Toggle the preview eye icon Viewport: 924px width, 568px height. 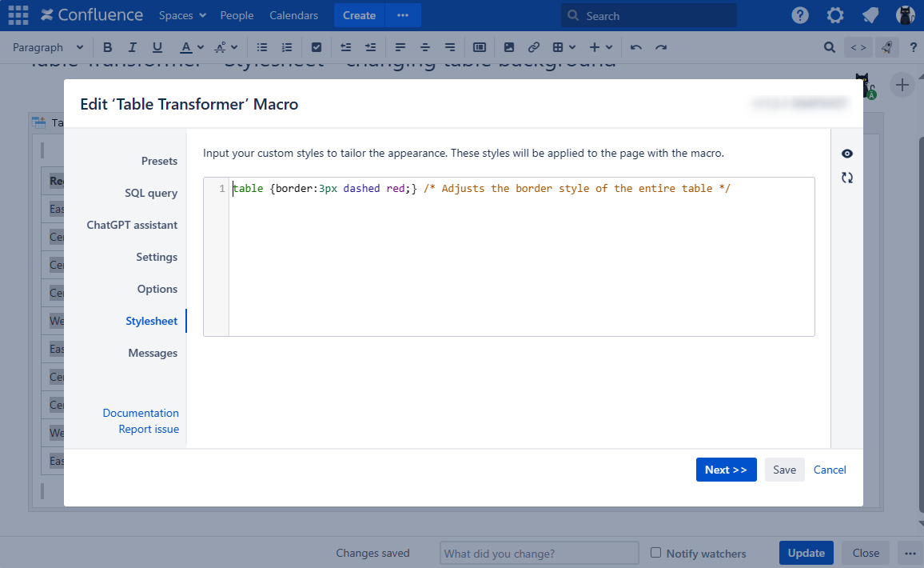pos(846,154)
